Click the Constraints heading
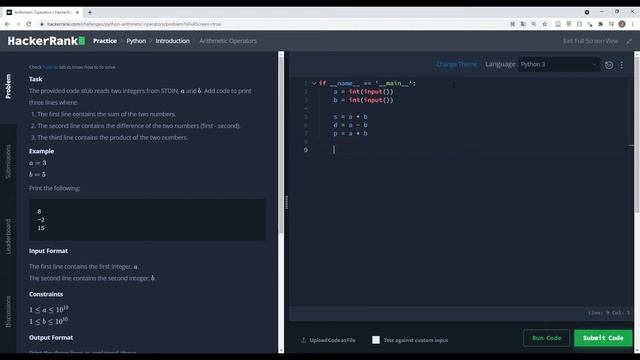 [46, 294]
